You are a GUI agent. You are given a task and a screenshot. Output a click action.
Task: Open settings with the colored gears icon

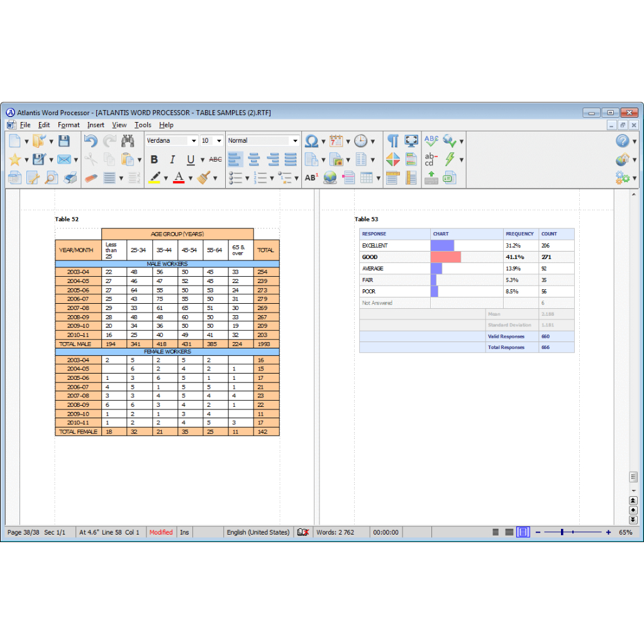623,178
